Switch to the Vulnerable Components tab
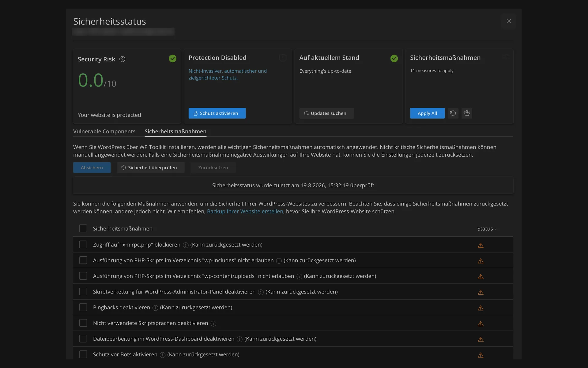Viewport: 588px width, 368px height. 104,131
